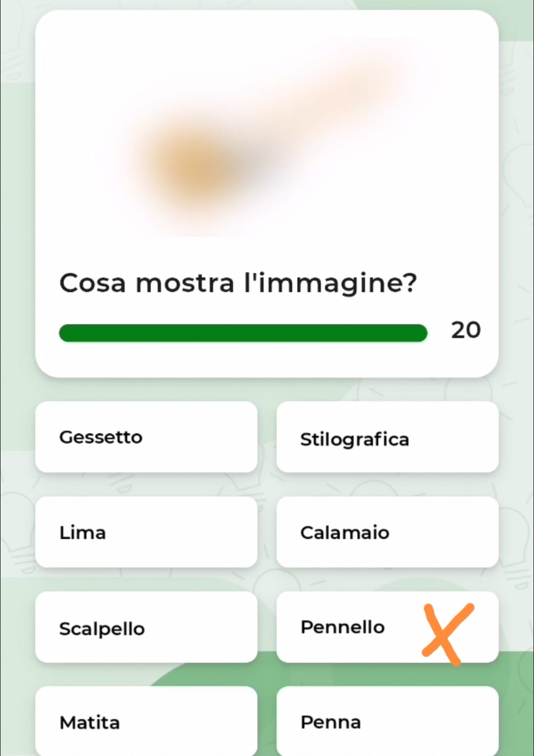This screenshot has width=534, height=756.
Task: Click the green countdown progress bar
Action: tap(243, 333)
